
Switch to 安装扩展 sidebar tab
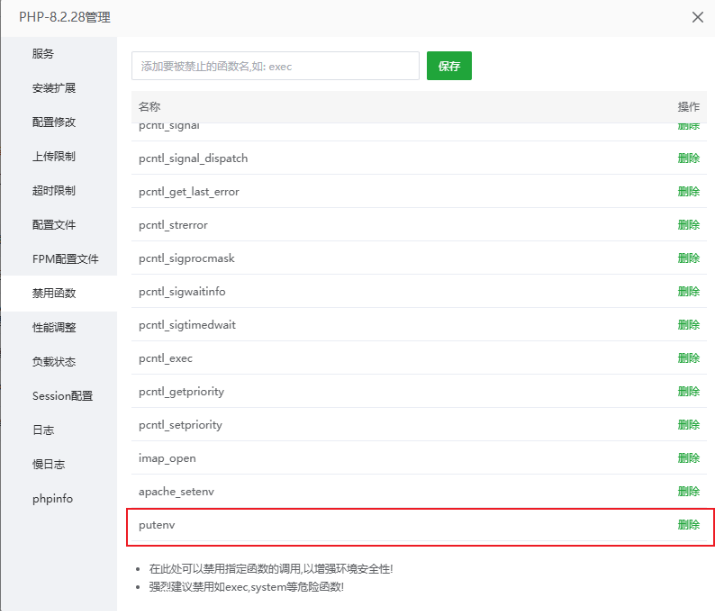54,88
